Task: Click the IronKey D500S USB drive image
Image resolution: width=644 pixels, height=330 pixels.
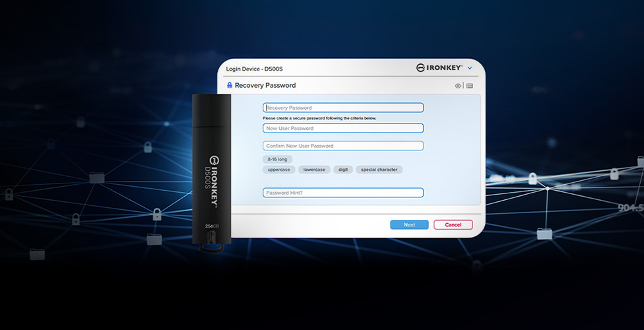Action: click(212, 173)
